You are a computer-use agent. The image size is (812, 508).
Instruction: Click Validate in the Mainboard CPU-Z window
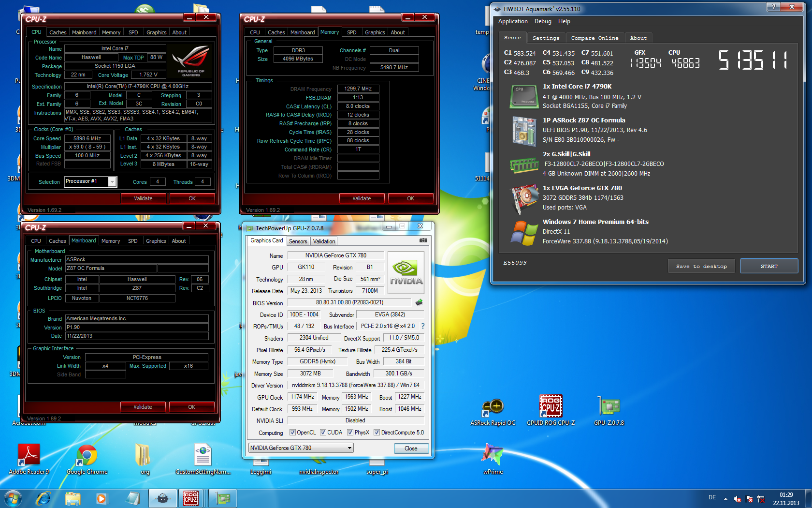(143, 407)
